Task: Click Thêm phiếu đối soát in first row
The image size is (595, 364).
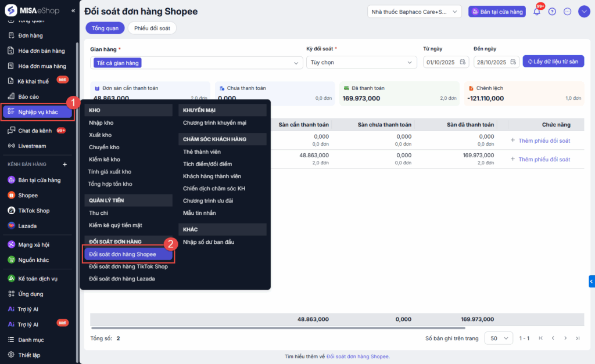Action: [x=540, y=140]
